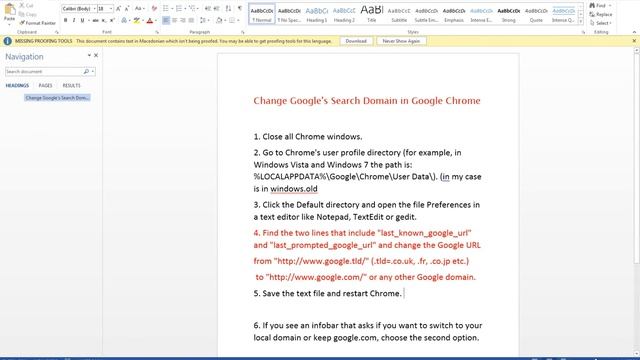Close the Navigation pane with its X
This screenshot has height=360, width=640.
[96, 55]
